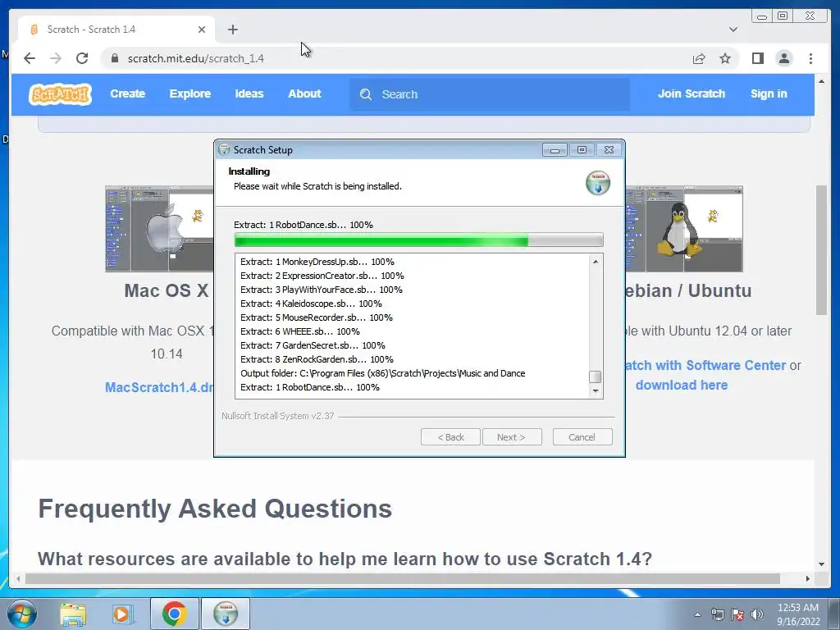
Task: Download MacScratch1.4.dmg link
Action: [x=159, y=387]
